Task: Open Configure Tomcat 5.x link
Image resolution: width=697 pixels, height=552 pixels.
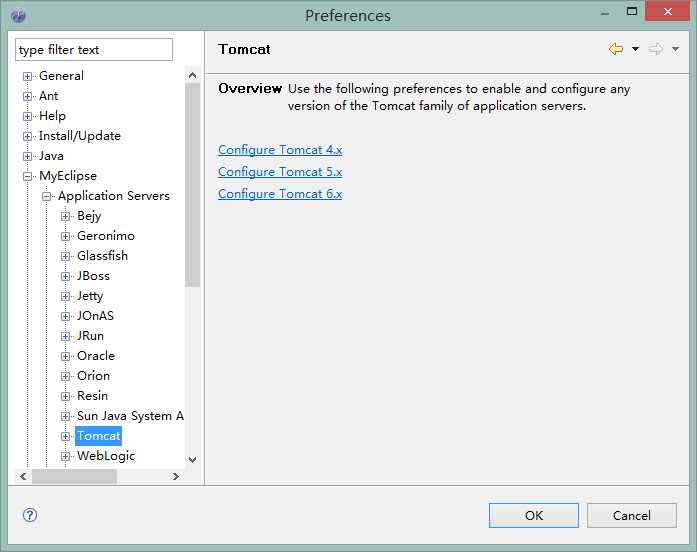Action: point(280,172)
